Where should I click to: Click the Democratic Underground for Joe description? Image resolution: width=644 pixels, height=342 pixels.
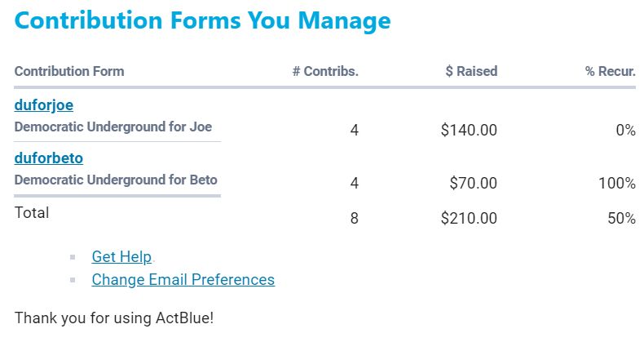113,127
